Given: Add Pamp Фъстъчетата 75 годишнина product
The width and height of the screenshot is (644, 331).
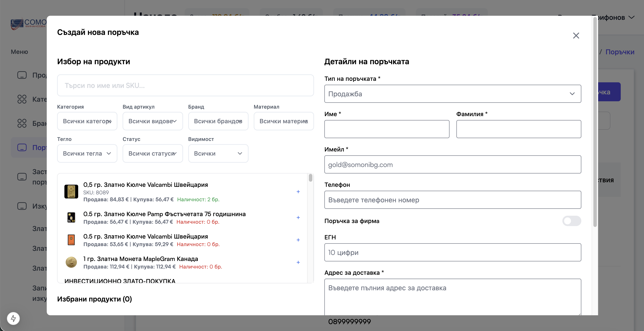Looking at the screenshot, I should [298, 218].
